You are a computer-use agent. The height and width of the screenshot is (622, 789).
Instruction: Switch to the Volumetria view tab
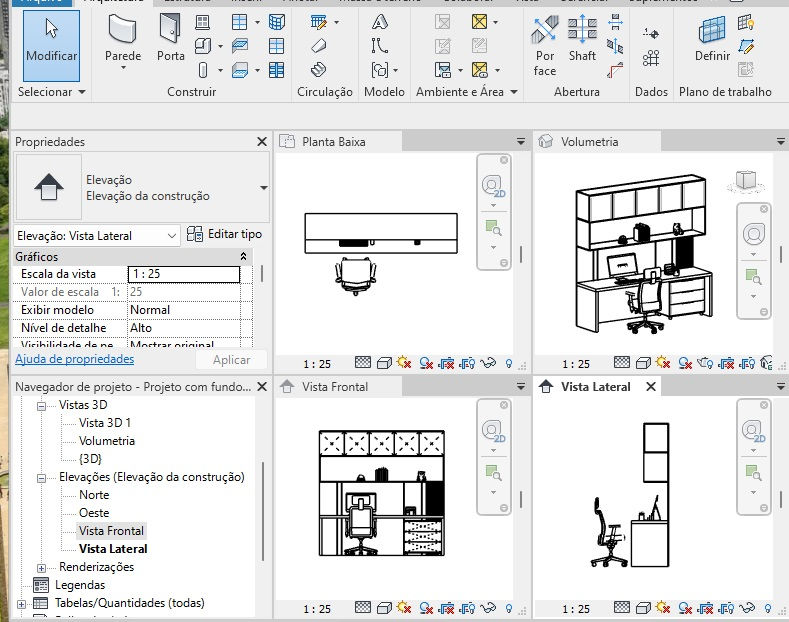598,142
